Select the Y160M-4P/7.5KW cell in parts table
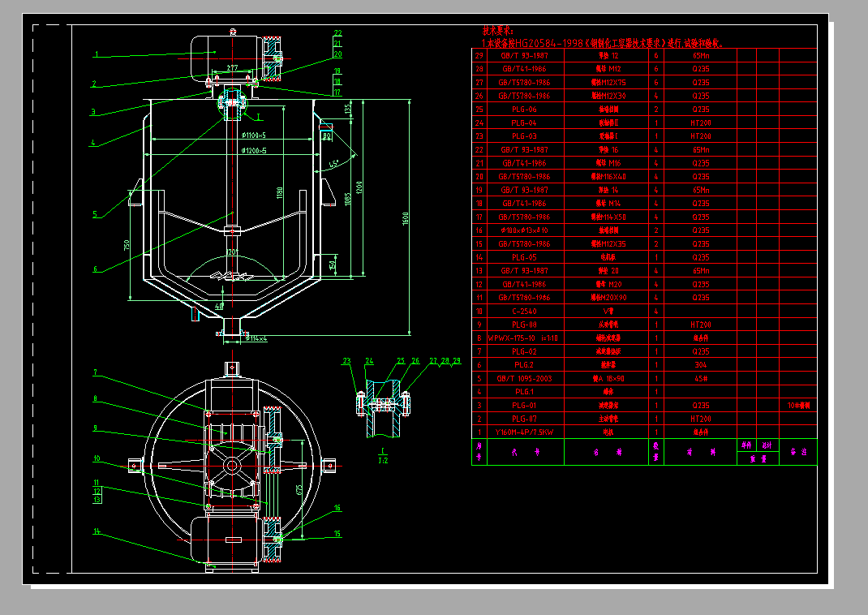The height and width of the screenshot is (615, 868). pyautogui.click(x=524, y=432)
